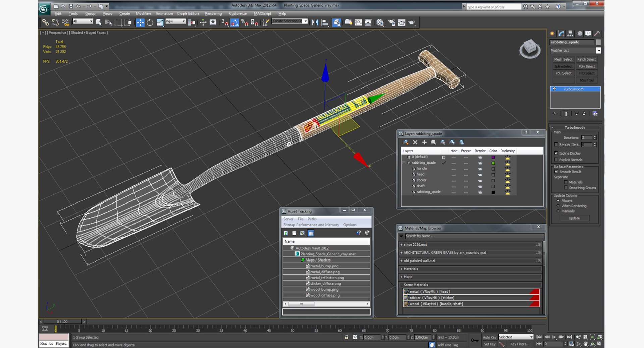The image size is (644, 348).
Task: Expand the Maps group in Material Browser
Action: tap(401, 277)
